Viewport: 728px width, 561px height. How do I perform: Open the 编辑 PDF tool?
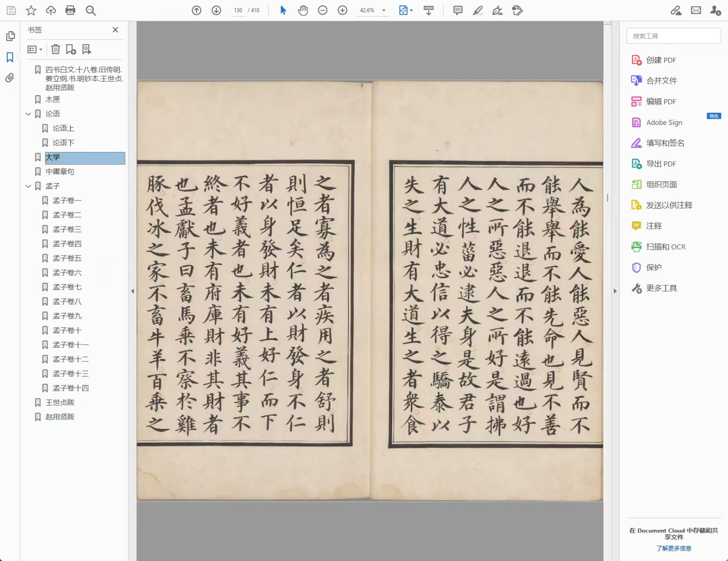[x=653, y=102]
